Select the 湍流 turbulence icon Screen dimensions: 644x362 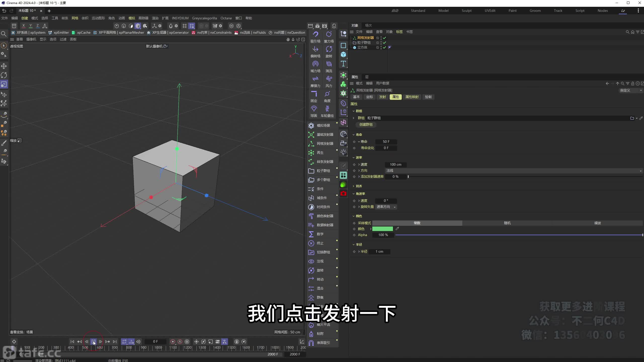click(x=329, y=66)
